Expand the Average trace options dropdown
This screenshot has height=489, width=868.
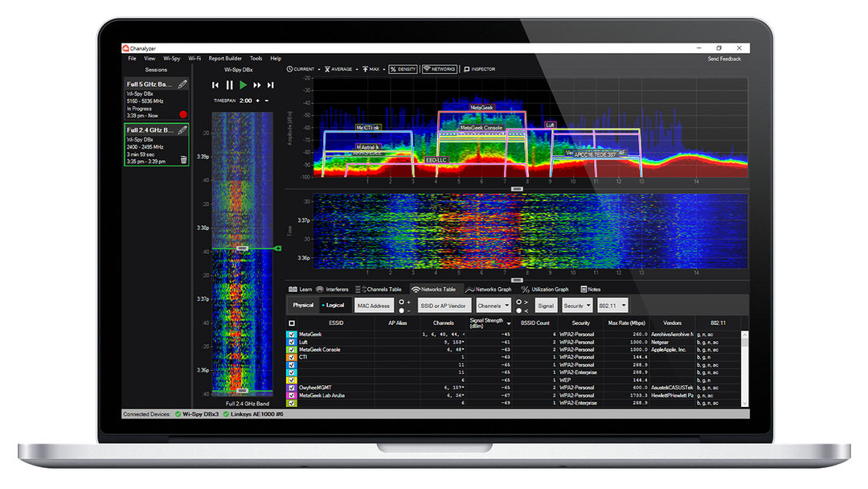coord(355,69)
